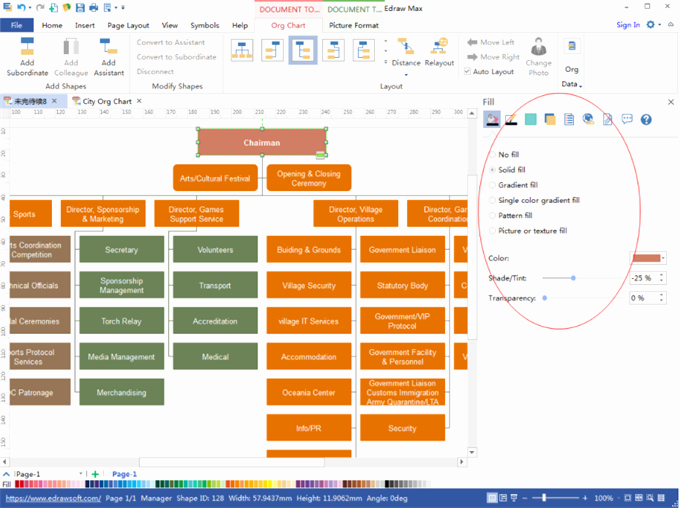Select fifth org chart layout style
Image resolution: width=680 pixels, height=508 pixels.
click(x=363, y=50)
